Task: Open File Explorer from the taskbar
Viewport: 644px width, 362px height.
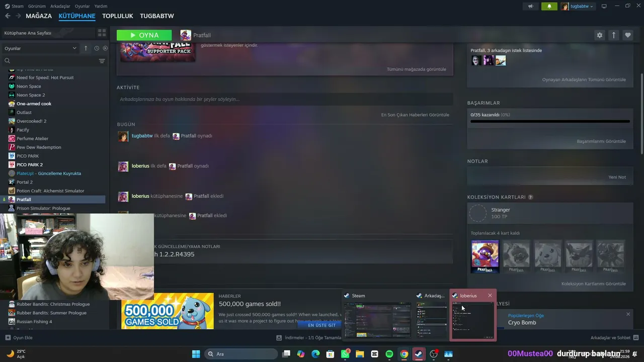Action: [x=360, y=354]
